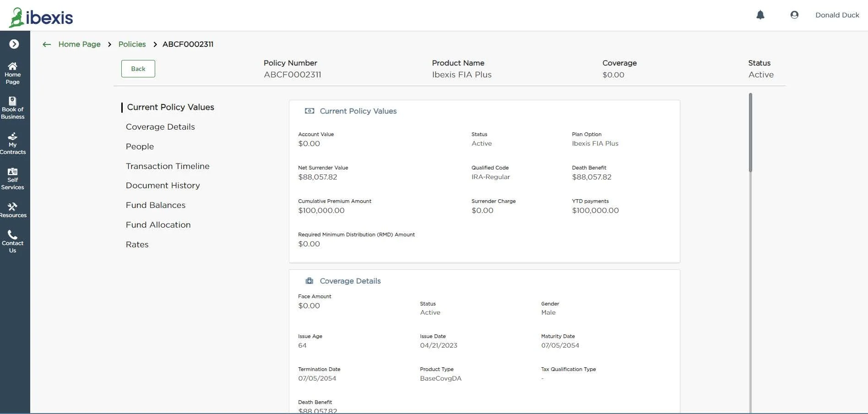868x414 pixels.
Task: Click the Plan Option Ibexis FIA Plus value
Action: click(595, 144)
